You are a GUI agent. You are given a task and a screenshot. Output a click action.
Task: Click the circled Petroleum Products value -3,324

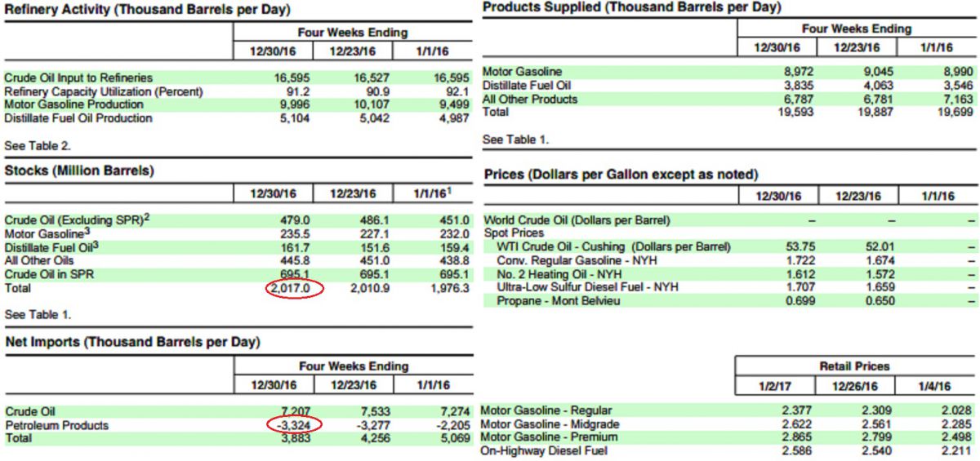[x=294, y=424]
